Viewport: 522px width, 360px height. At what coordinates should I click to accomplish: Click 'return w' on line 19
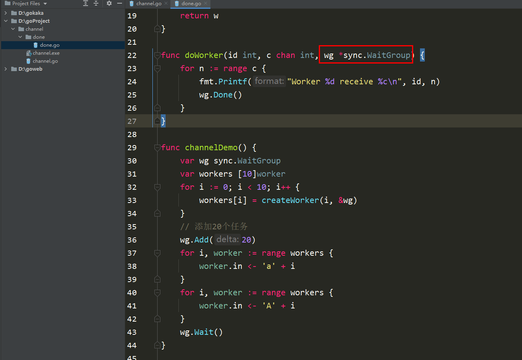tap(199, 16)
